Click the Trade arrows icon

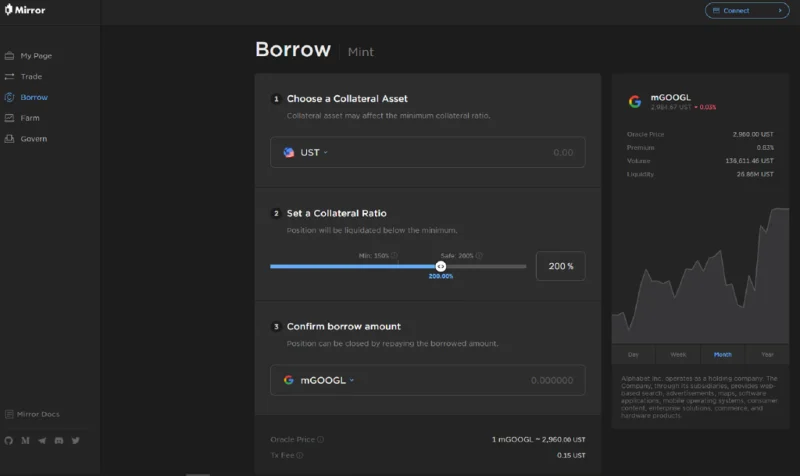[x=9, y=77]
